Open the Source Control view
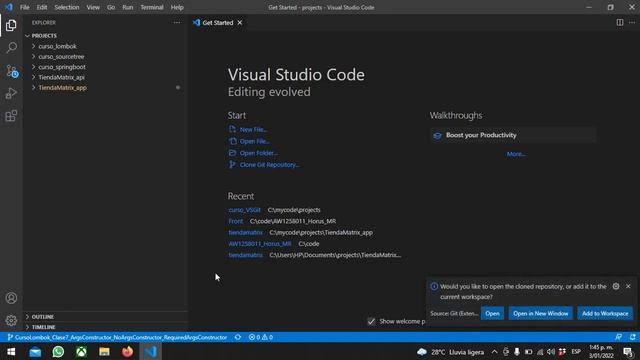 (x=12, y=71)
